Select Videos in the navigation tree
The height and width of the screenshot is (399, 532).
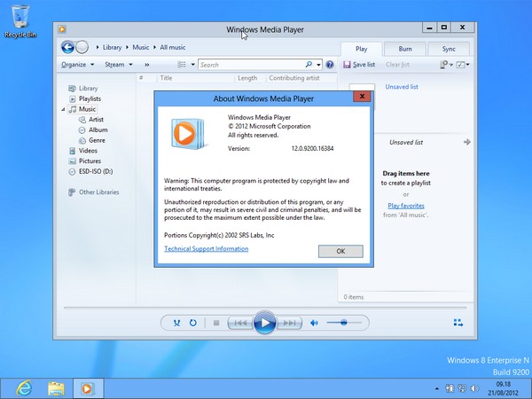click(x=88, y=151)
